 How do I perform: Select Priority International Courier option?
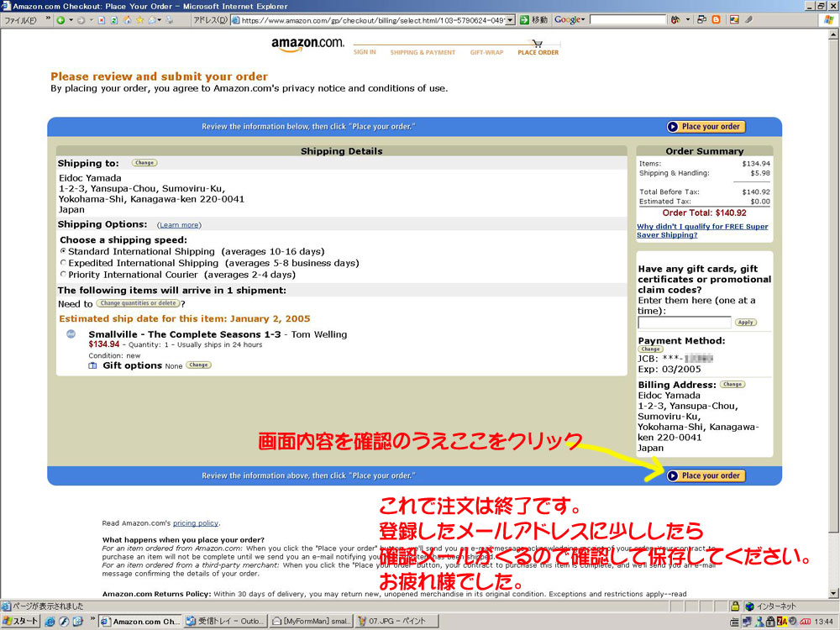63,275
